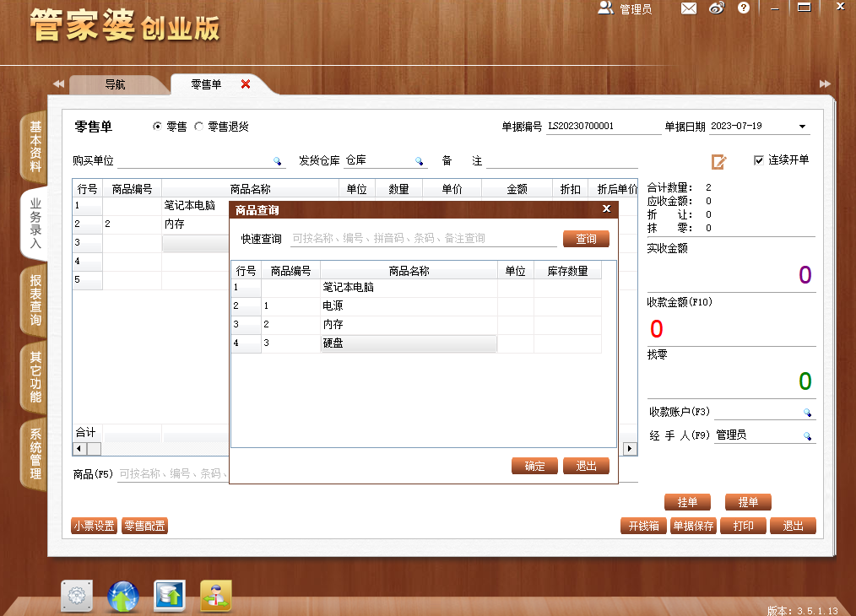856x616 pixels.
Task: Click the Weibo icon in title bar
Action: coord(716,8)
